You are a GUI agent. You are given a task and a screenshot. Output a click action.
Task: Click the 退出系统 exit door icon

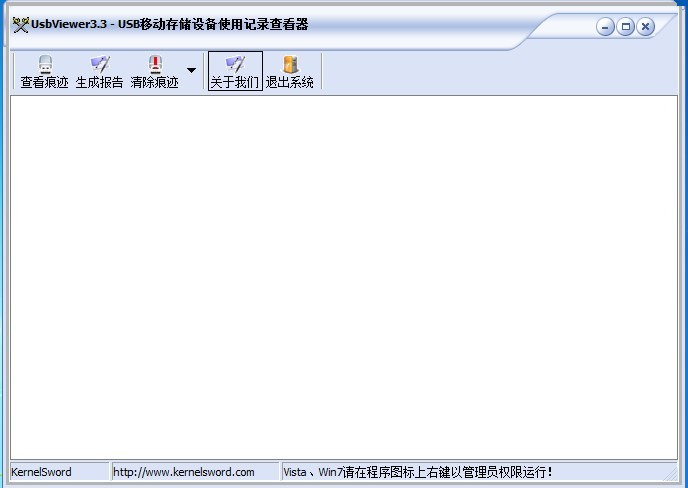tap(290, 64)
